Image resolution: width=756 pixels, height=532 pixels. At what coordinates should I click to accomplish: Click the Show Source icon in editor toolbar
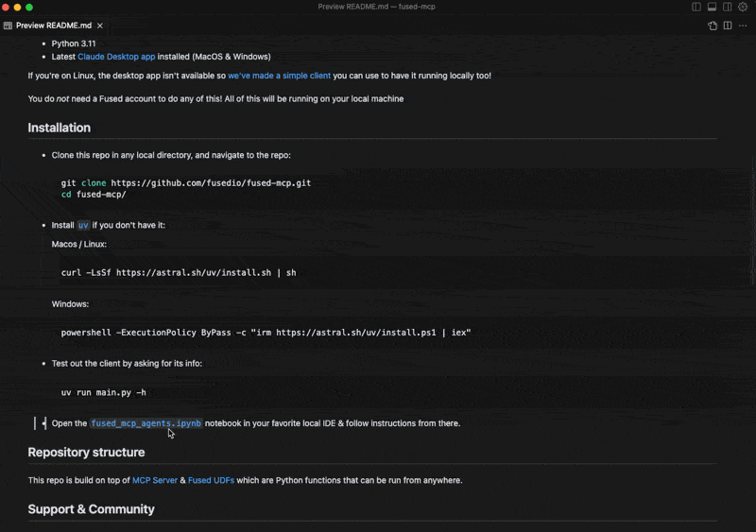click(x=713, y=26)
